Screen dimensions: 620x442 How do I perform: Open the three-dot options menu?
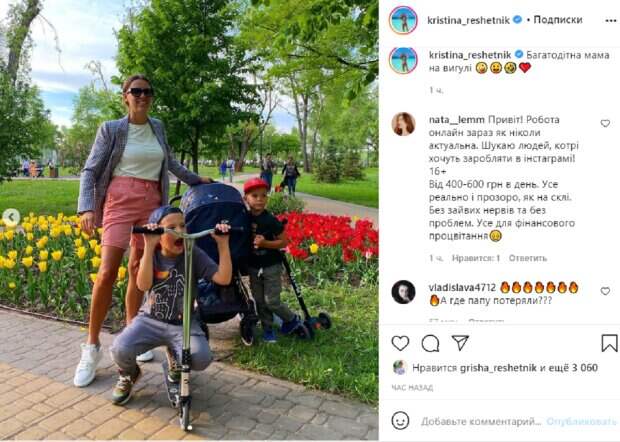click(611, 21)
